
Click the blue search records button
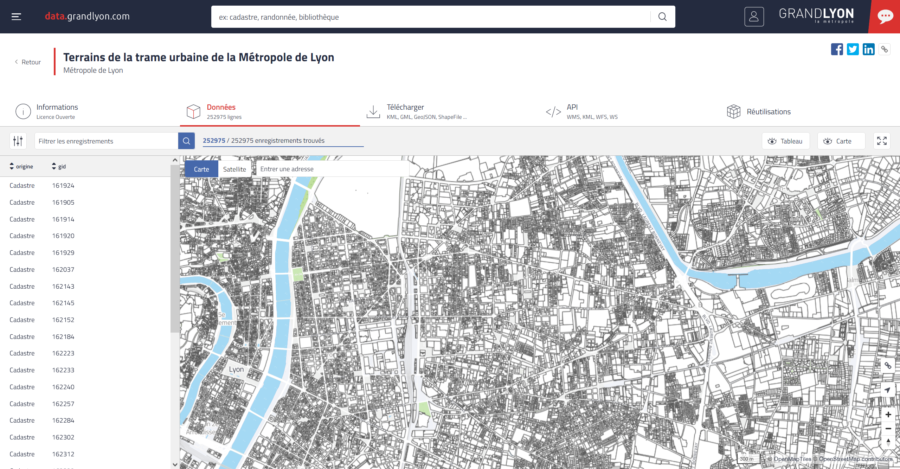click(186, 141)
